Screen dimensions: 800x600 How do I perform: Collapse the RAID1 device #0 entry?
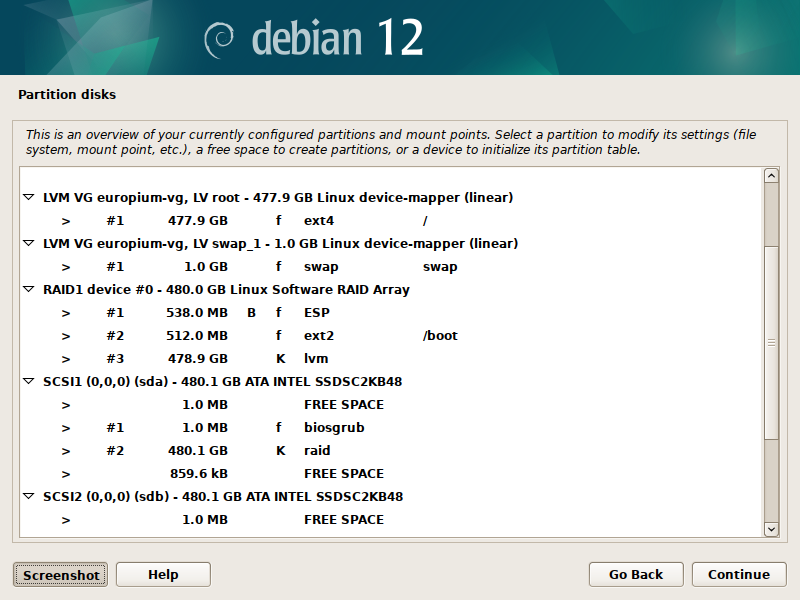(x=29, y=290)
